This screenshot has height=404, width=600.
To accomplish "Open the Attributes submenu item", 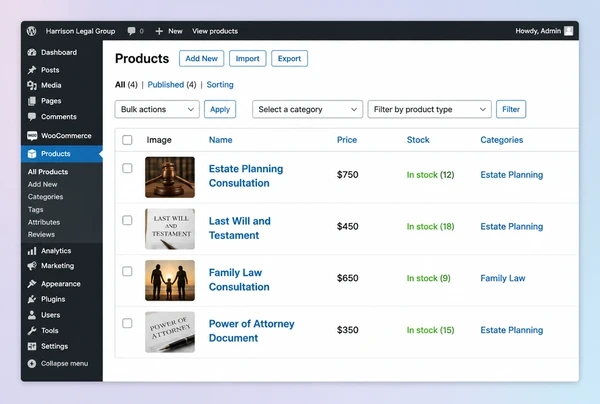I will [44, 222].
